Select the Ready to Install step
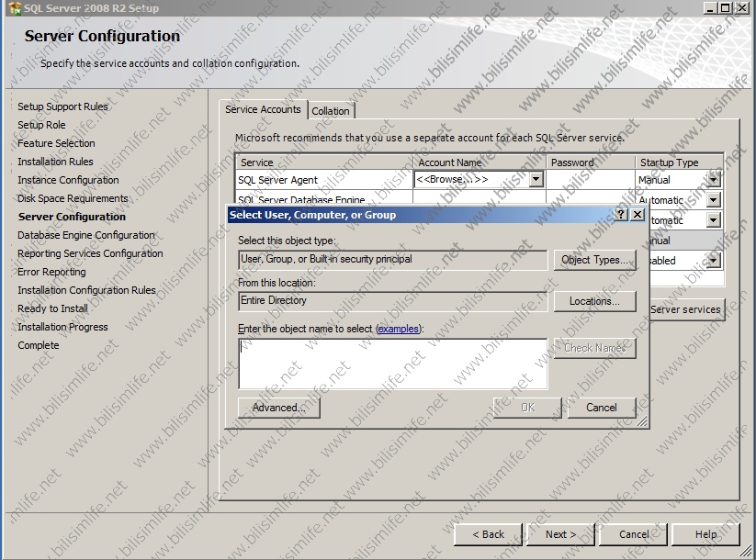This screenshot has height=560, width=756. point(52,308)
